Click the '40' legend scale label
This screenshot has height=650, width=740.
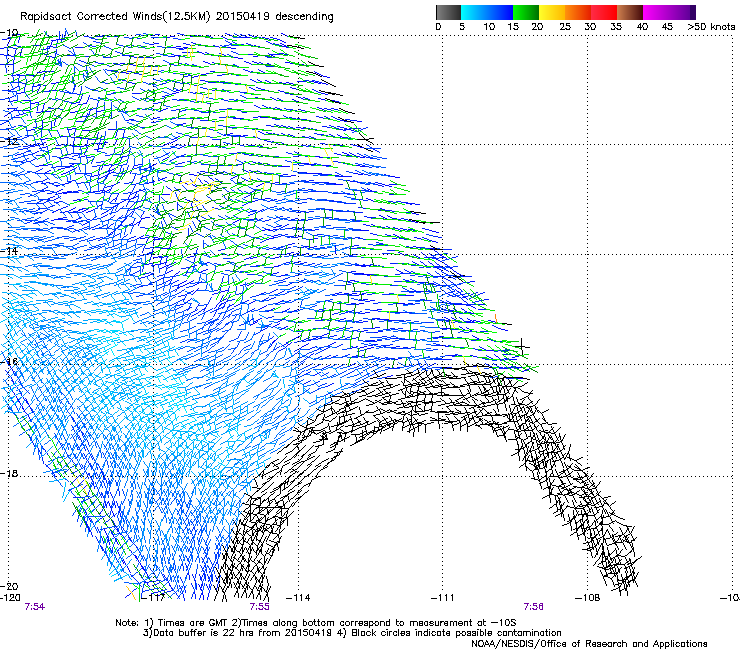tap(642, 27)
